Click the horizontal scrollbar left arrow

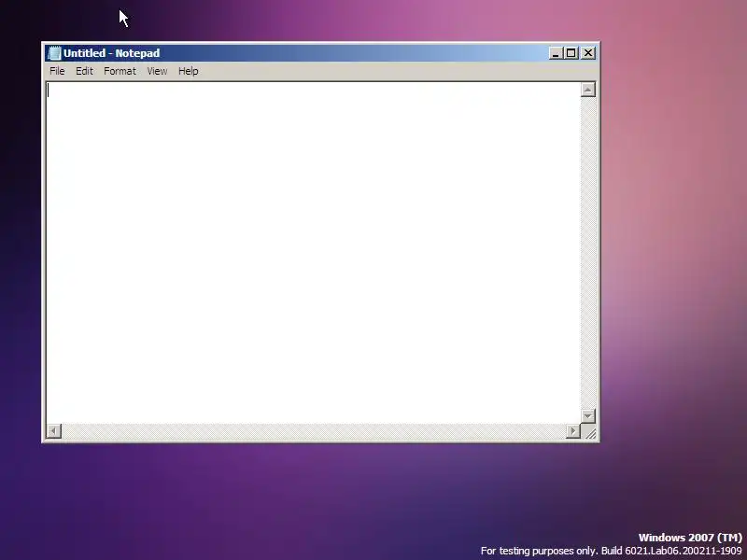point(54,431)
